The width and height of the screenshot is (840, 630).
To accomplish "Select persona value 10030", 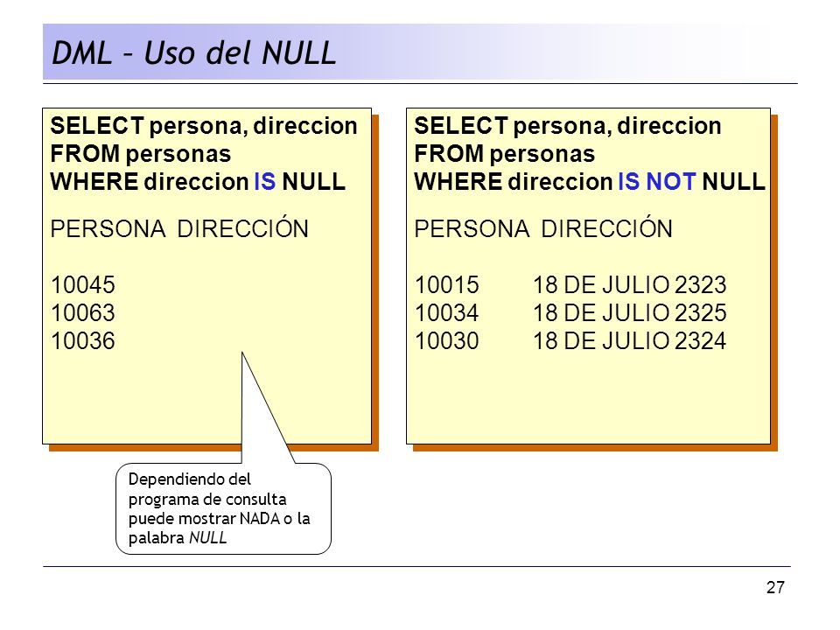I will pyautogui.click(x=447, y=340).
